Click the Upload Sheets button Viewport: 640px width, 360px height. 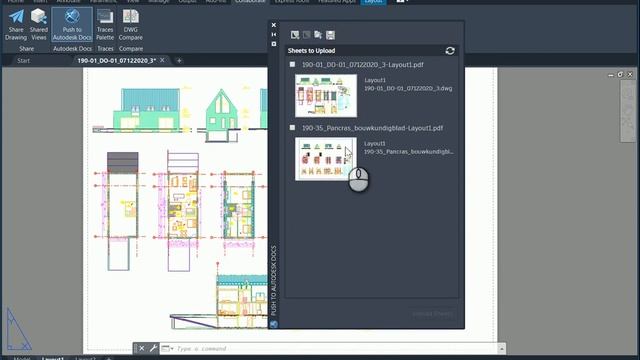click(433, 313)
